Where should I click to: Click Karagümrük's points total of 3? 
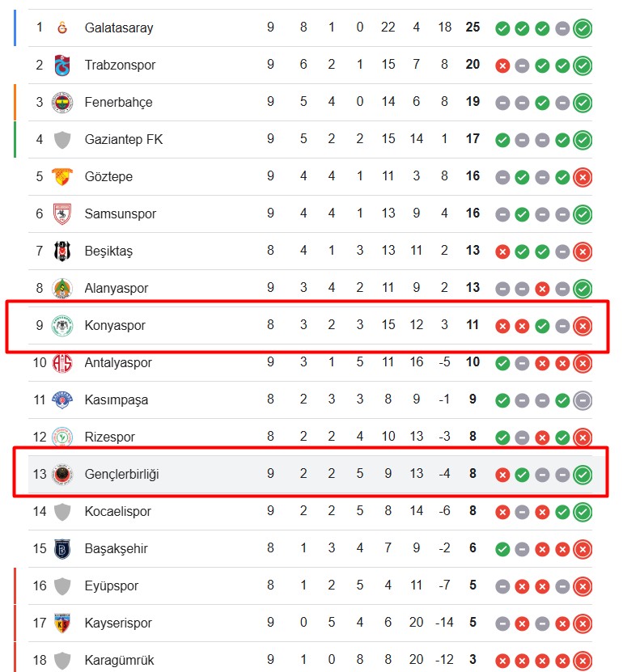(473, 660)
